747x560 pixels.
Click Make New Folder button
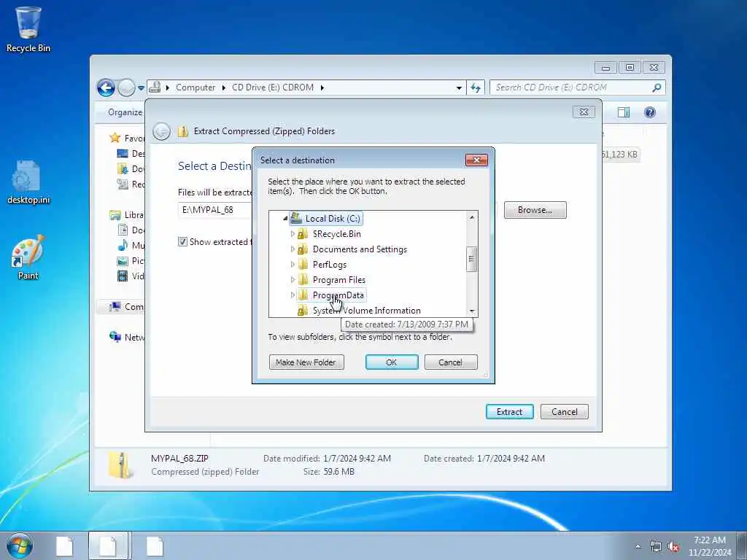[x=306, y=362]
